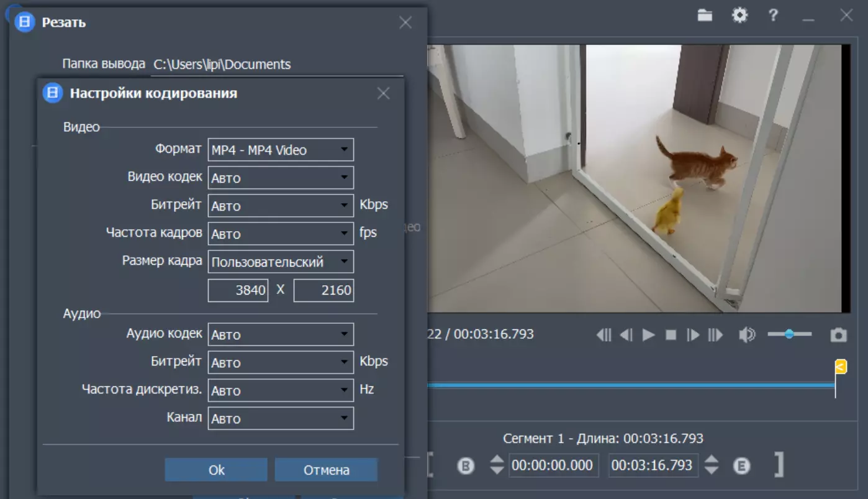The width and height of the screenshot is (868, 499).
Task: Open the Размер кадра dropdown
Action: pyautogui.click(x=281, y=262)
